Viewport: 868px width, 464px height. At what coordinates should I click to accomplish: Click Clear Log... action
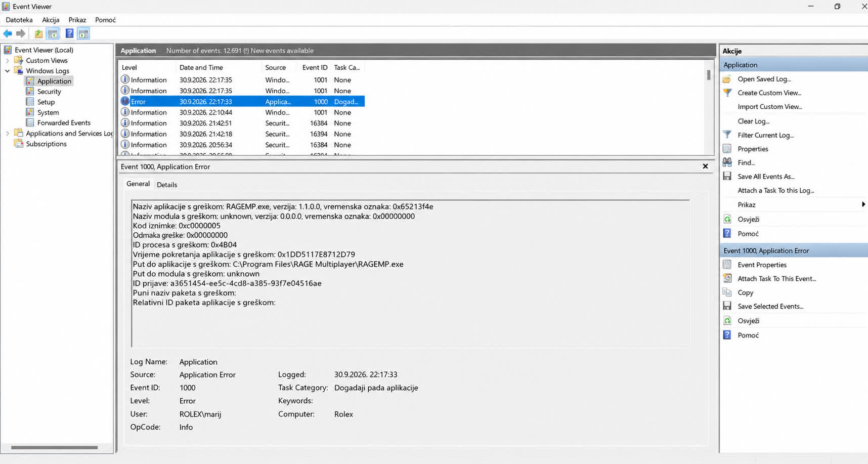pos(753,121)
